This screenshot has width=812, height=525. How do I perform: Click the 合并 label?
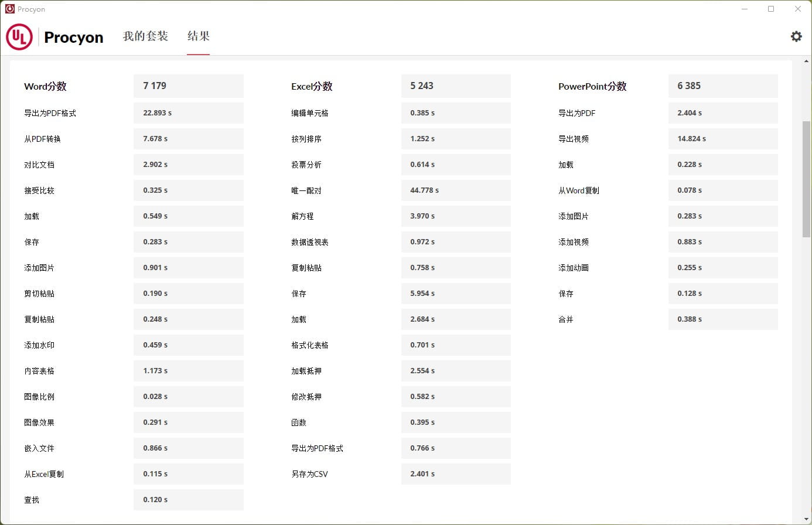coord(566,319)
